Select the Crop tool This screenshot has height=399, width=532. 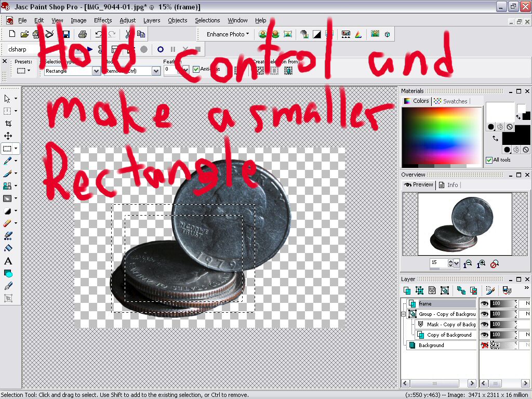pos(7,123)
